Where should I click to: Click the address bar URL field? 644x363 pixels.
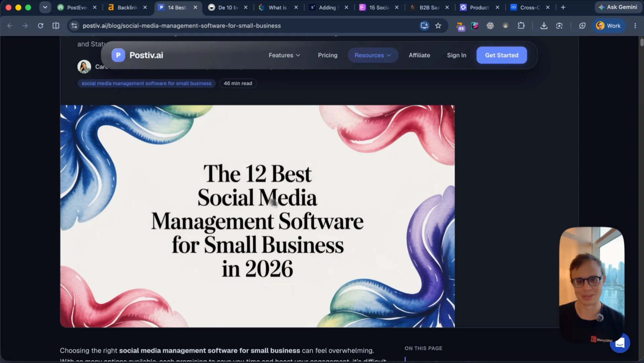coord(248,26)
